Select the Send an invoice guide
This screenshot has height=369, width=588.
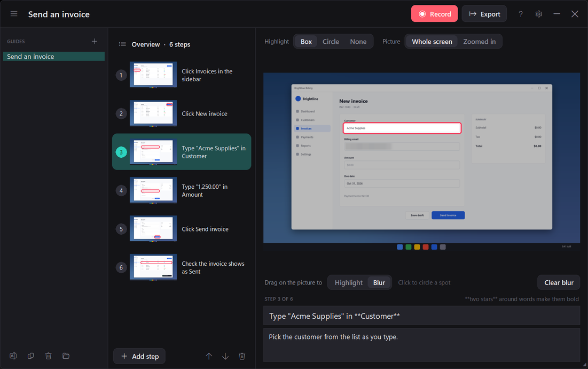[54, 56]
